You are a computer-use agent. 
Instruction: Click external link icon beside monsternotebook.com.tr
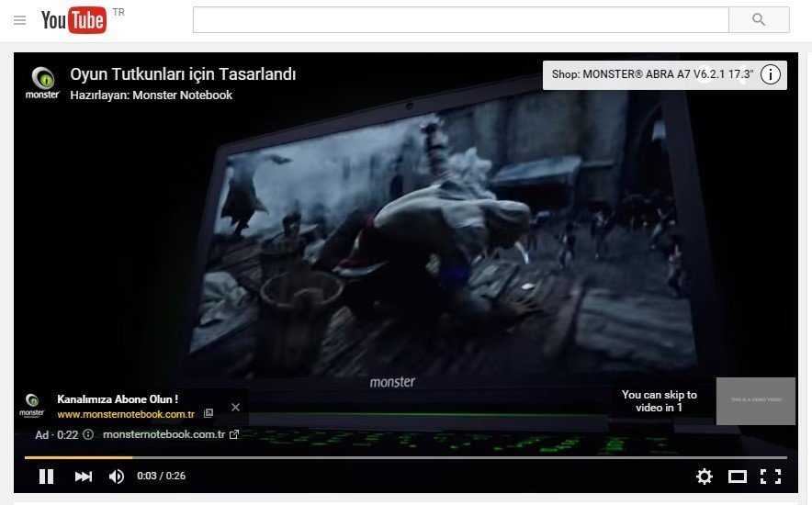(234, 434)
